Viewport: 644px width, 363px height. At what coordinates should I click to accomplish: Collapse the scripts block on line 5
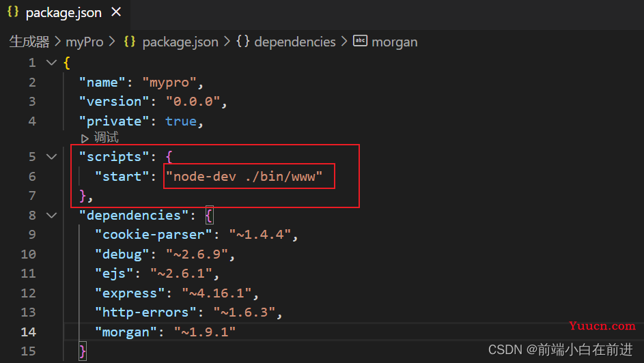(x=51, y=157)
